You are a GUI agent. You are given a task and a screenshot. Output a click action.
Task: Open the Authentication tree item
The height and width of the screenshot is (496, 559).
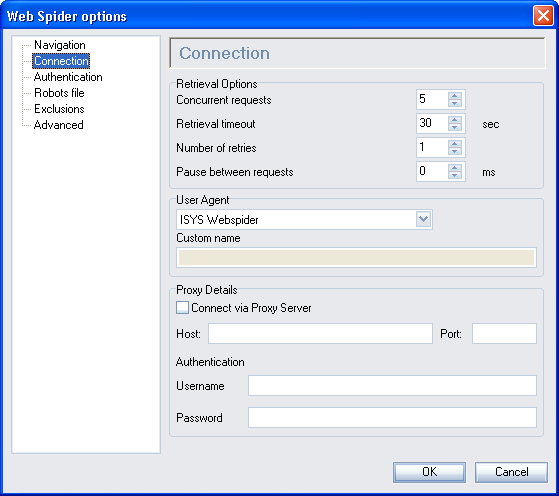(68, 77)
